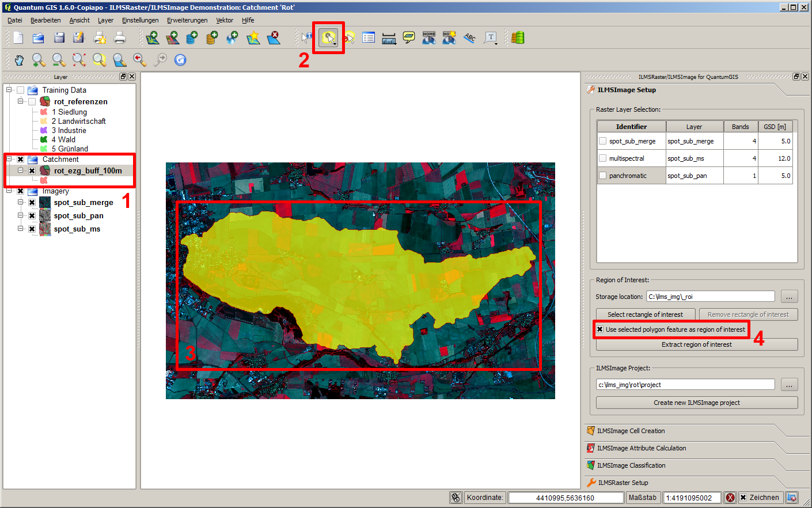812x508 pixels.
Task: Hide the spot_sub_pan layer
Action: click(32, 216)
